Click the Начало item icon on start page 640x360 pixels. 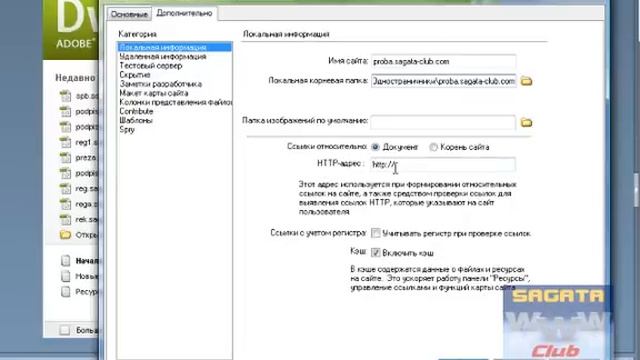click(65, 261)
